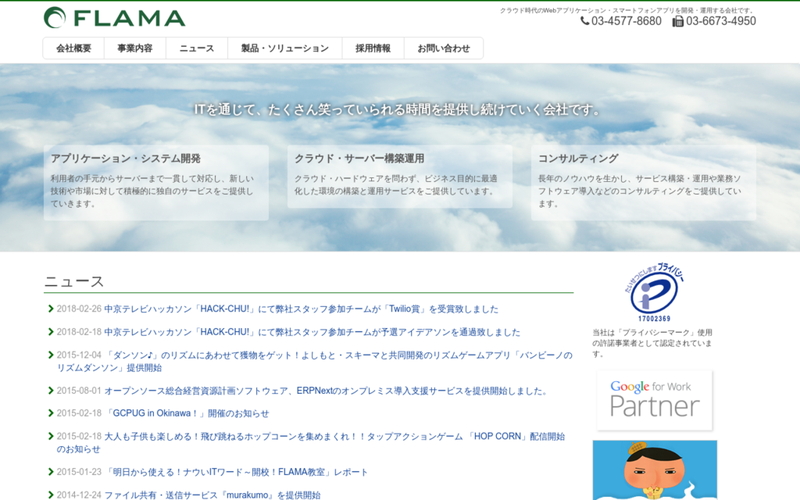This screenshot has width=800, height=500.
Task: Open the Google for Work Partner badge
Action: 654,398
